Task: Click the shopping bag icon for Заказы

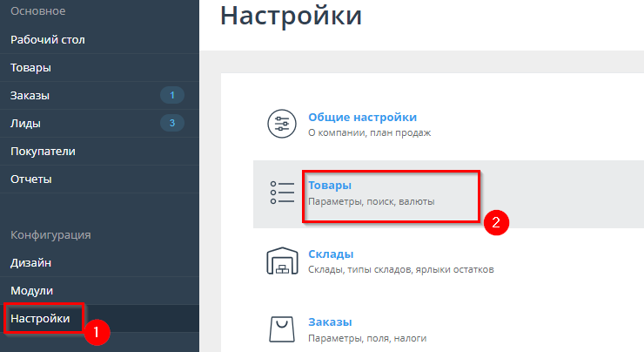Action: [x=281, y=329]
